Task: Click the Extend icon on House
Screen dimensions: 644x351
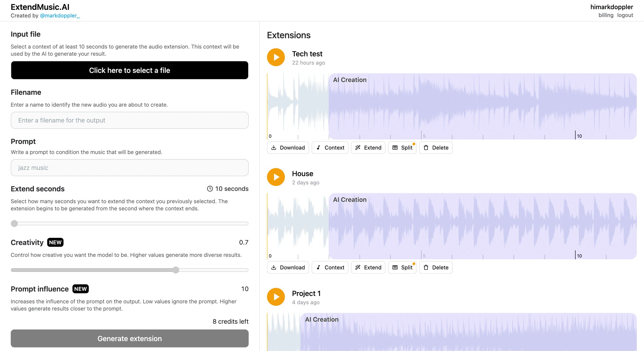Action: [358, 267]
